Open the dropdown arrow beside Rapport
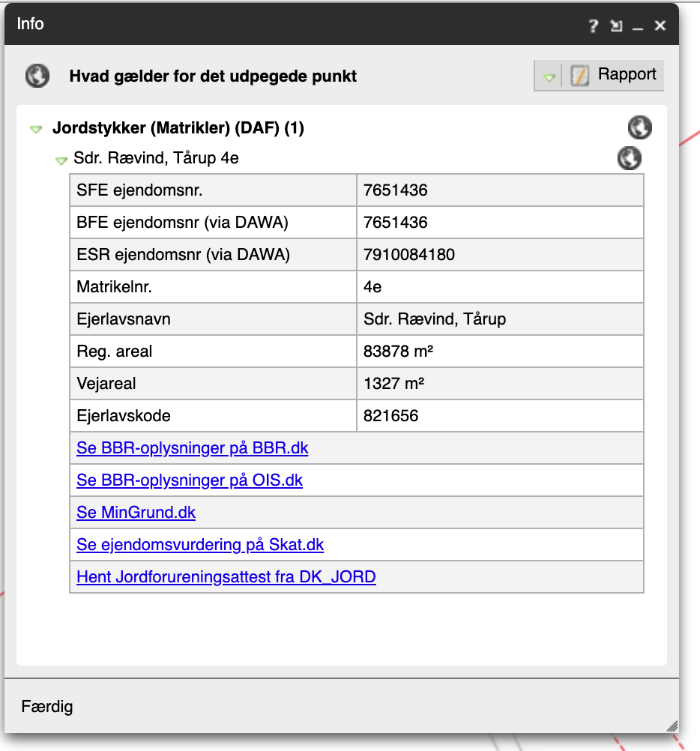 pos(550,76)
